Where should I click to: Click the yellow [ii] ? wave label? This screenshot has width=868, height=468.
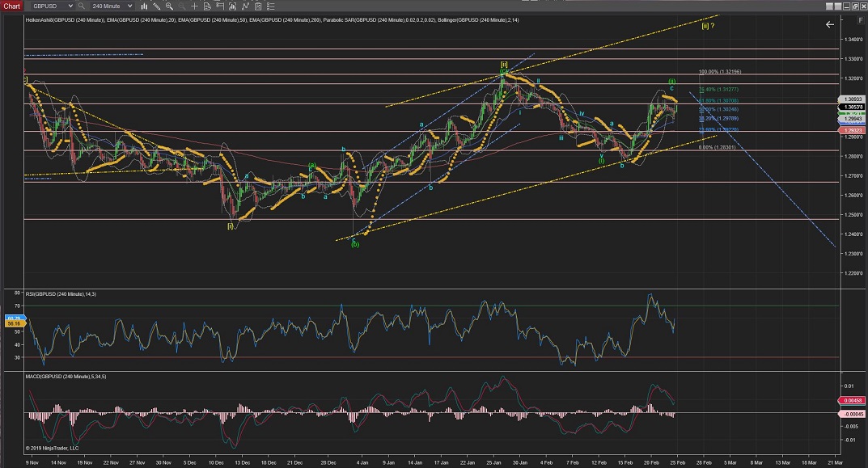pos(708,25)
